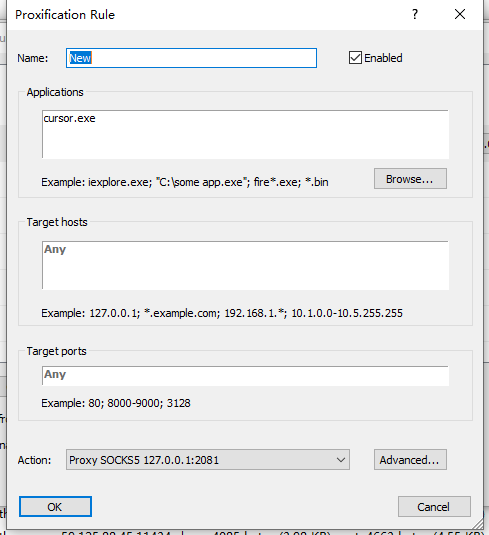Open the Advanced... settings
Screen dimensions: 489x535
(410, 460)
